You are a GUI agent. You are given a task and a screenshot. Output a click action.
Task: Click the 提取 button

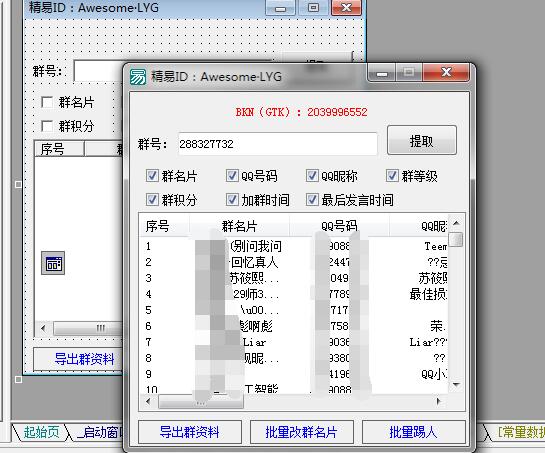coord(422,140)
